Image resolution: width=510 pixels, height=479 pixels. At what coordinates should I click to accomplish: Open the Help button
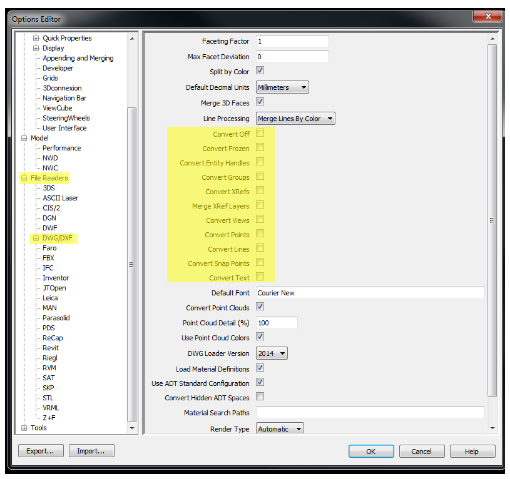click(x=472, y=451)
